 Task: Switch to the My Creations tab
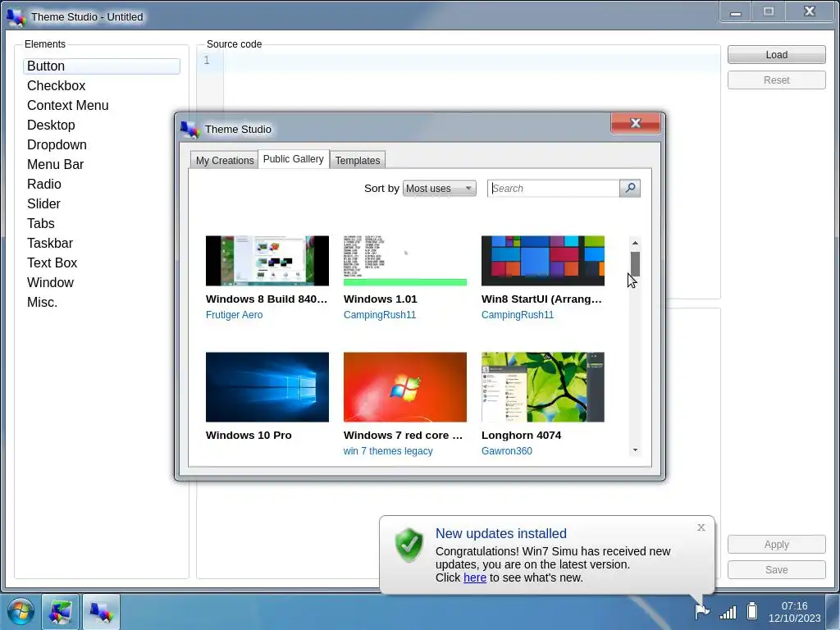point(225,160)
